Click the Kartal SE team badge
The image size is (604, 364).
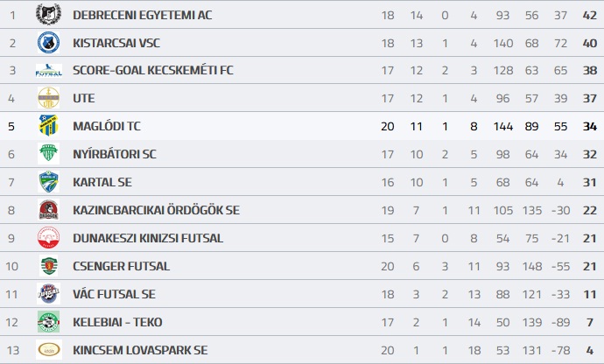[x=48, y=182]
